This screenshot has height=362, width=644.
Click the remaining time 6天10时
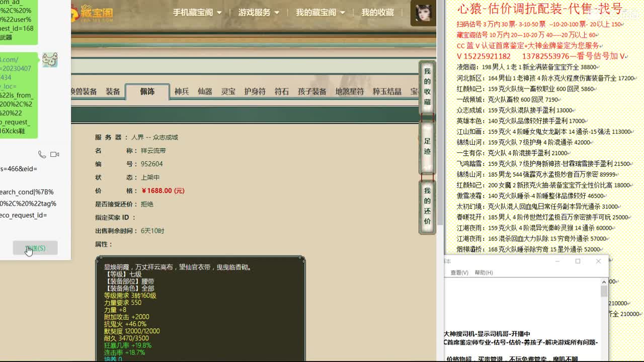(x=152, y=231)
